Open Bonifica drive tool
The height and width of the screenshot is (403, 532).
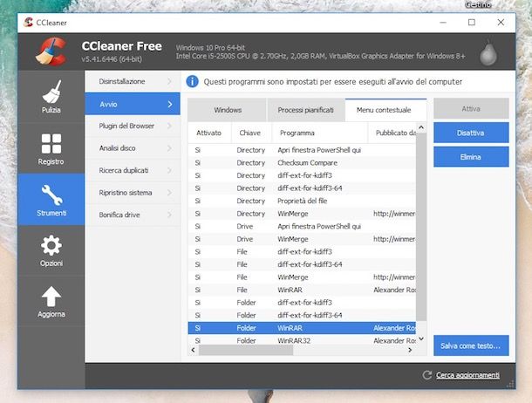[x=133, y=215]
